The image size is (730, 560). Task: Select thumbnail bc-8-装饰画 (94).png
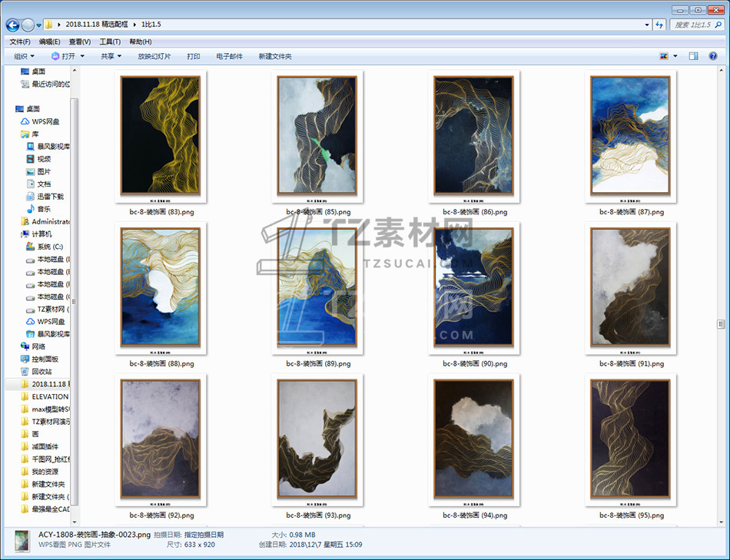pyautogui.click(x=473, y=439)
